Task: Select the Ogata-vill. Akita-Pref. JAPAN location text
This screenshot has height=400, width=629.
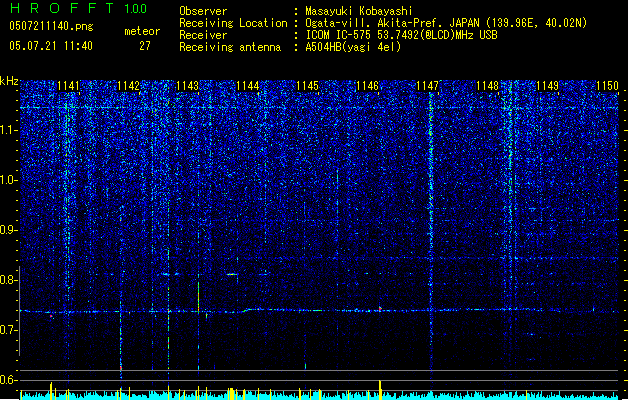Action: tap(446, 23)
